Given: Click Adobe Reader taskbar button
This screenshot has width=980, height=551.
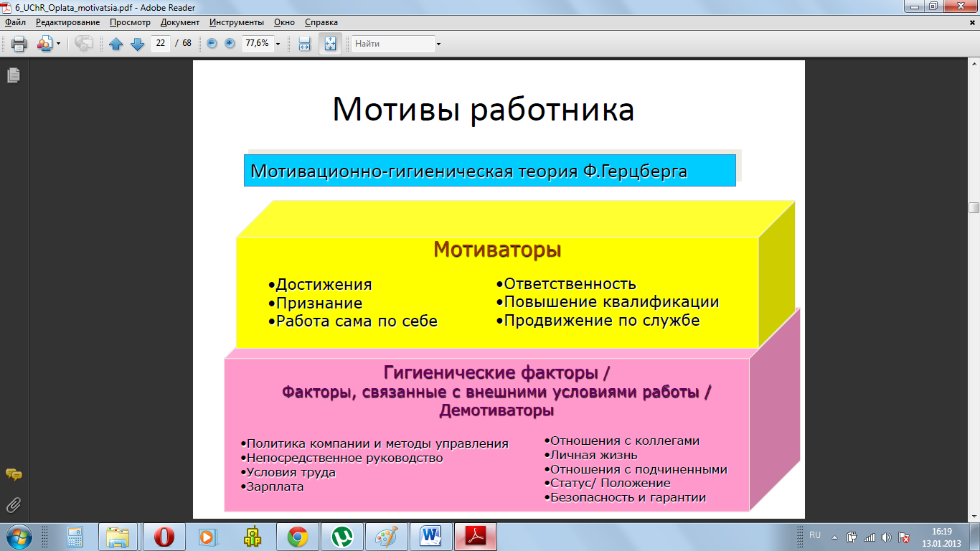Looking at the screenshot, I should [476, 537].
